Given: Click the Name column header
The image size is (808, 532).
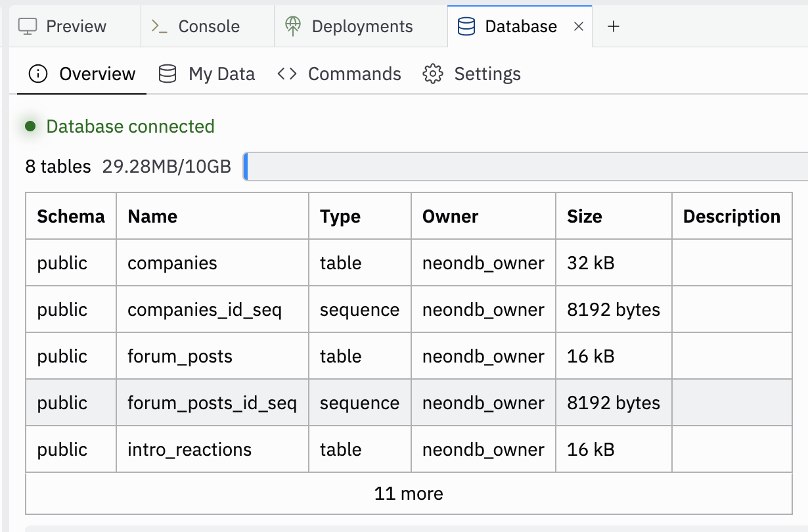Looking at the screenshot, I should 152,217.
